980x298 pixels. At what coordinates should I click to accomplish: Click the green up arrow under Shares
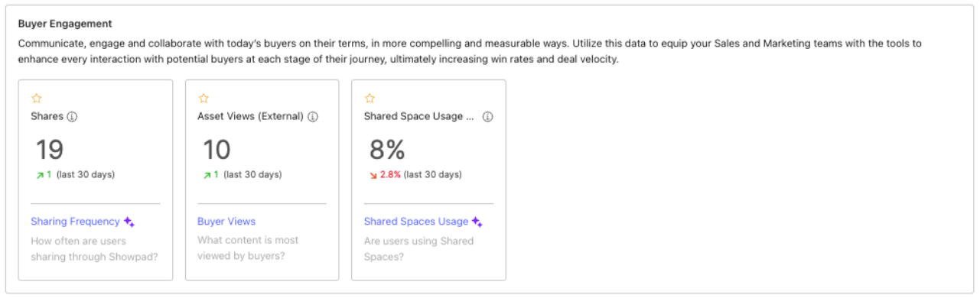pos(40,175)
